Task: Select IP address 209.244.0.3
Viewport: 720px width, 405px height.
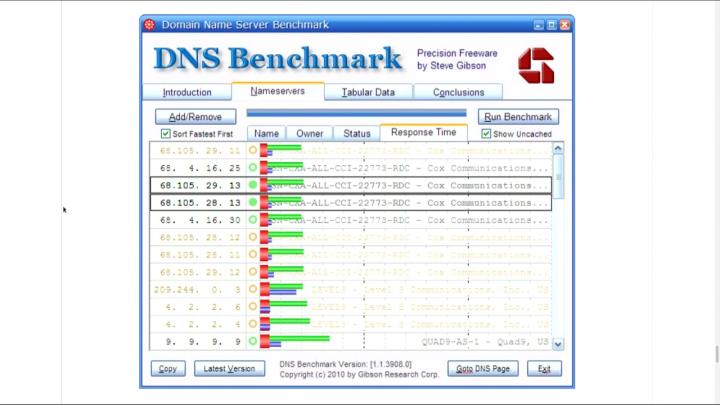Action: [197, 290]
